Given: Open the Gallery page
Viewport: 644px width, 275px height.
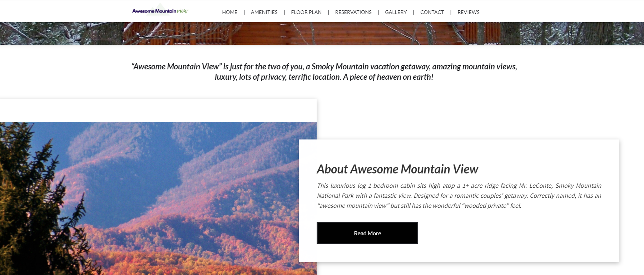Looking at the screenshot, I should [396, 12].
